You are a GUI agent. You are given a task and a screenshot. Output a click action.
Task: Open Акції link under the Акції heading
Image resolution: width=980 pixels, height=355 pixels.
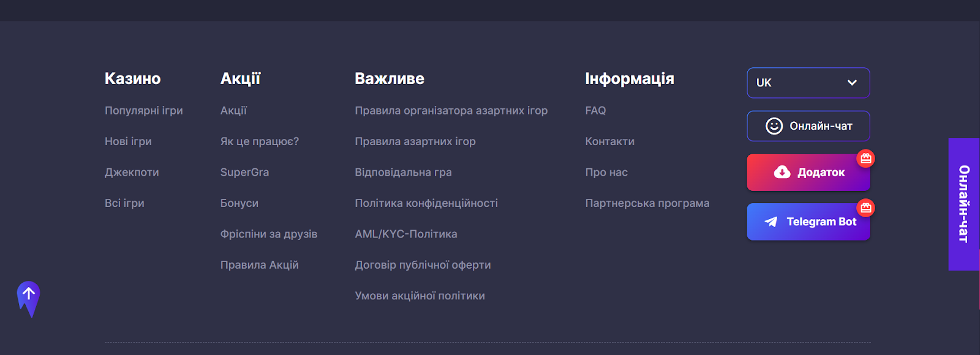point(233,111)
